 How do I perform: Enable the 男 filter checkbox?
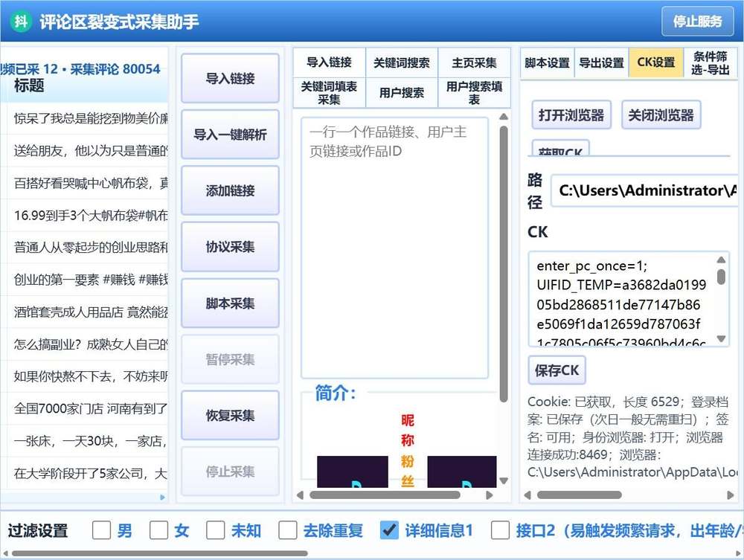click(x=101, y=530)
